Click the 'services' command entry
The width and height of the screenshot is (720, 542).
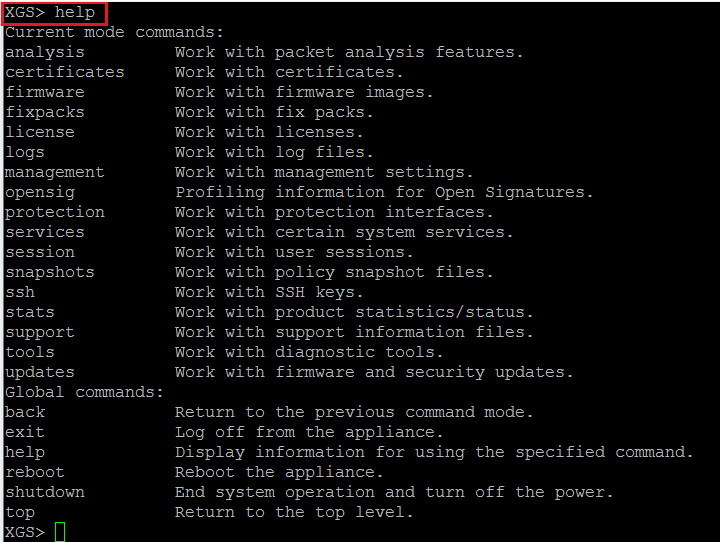45,232
